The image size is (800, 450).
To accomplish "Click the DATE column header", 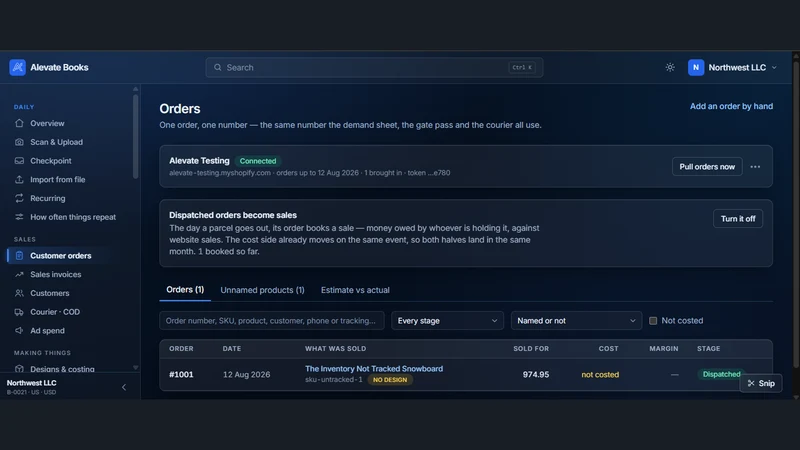I will [232, 348].
